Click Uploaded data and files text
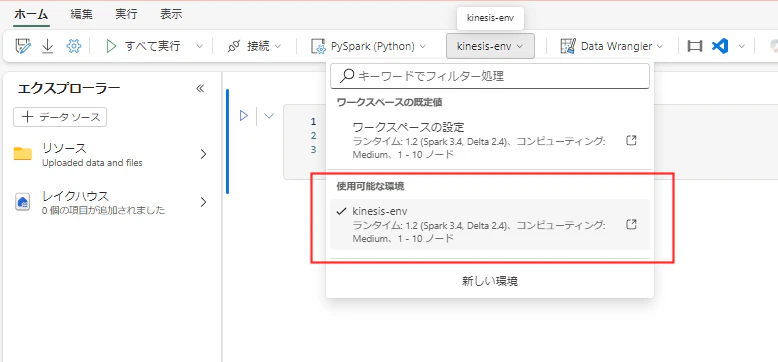This screenshot has width=778, height=362. [92, 163]
